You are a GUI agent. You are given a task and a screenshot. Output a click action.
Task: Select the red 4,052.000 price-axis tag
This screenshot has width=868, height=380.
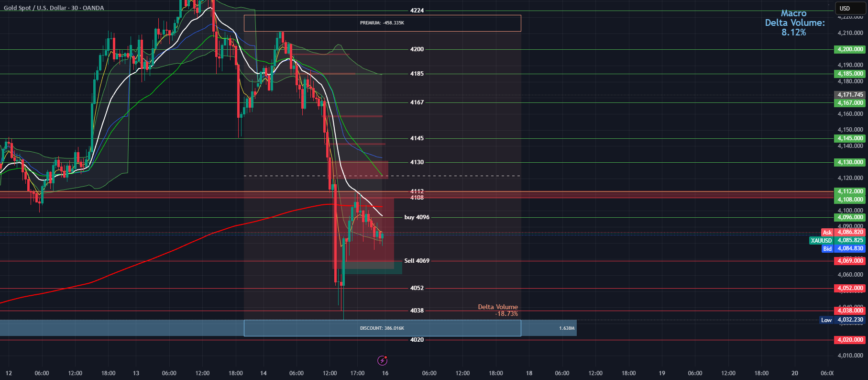click(x=850, y=288)
